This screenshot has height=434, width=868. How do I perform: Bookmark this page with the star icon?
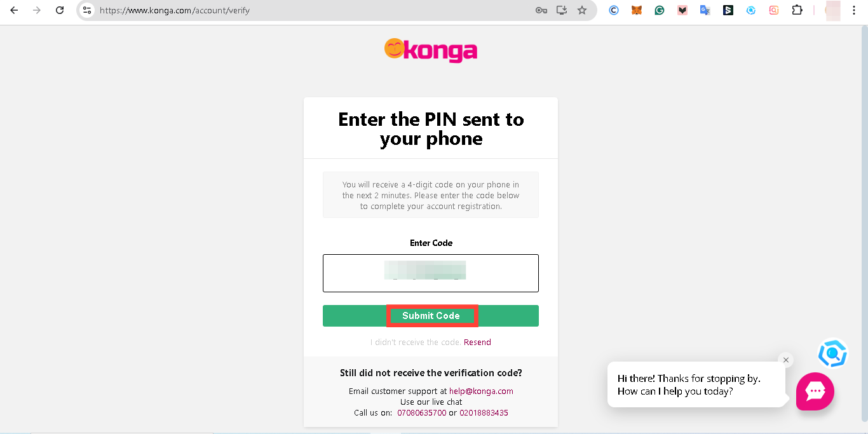point(582,10)
